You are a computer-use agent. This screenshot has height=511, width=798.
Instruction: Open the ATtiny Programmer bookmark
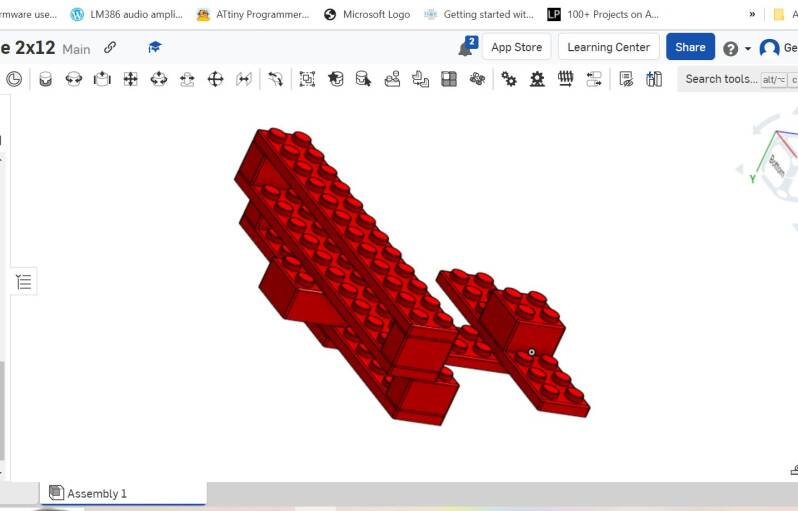(253, 14)
